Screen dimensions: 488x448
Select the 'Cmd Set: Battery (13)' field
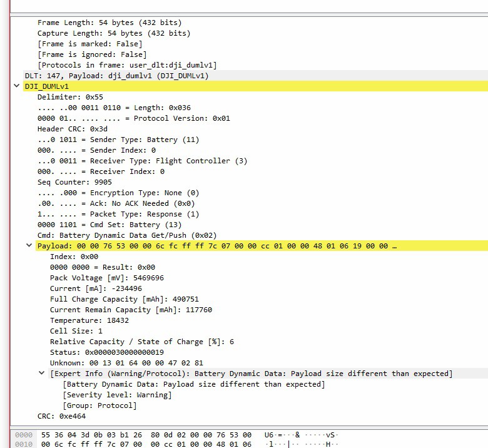click(x=109, y=225)
